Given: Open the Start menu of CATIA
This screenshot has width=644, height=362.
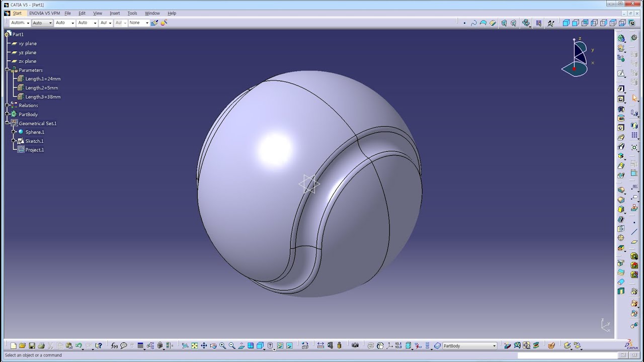Looking at the screenshot, I should [17, 13].
